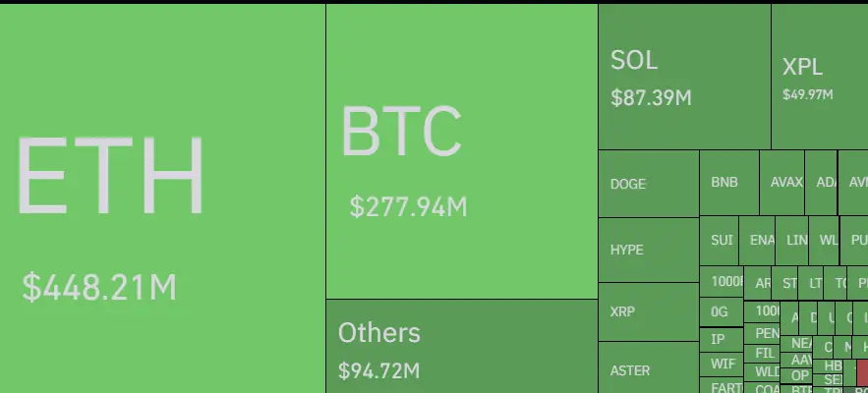Open the BTC $277.94M tile
Screen dimensions: 868x393
click(x=462, y=151)
